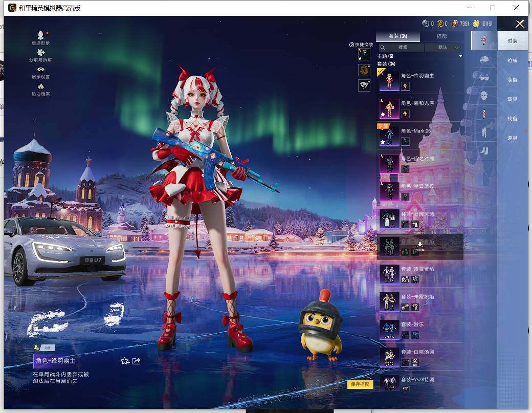The image size is (532, 413).
Task: Select the 分解与拆解 puzzle icon
Action: click(41, 52)
